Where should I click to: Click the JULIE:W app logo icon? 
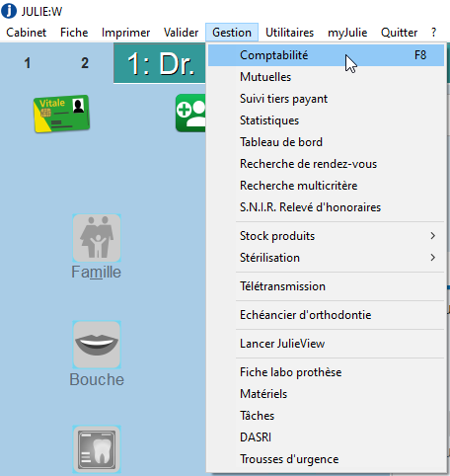click(x=9, y=11)
